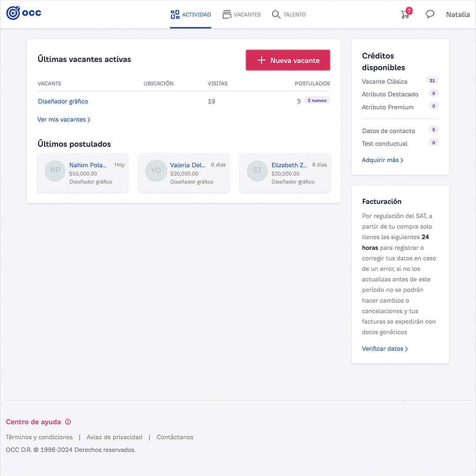
Task: Switch to the Actividad tab
Action: [x=191, y=15]
